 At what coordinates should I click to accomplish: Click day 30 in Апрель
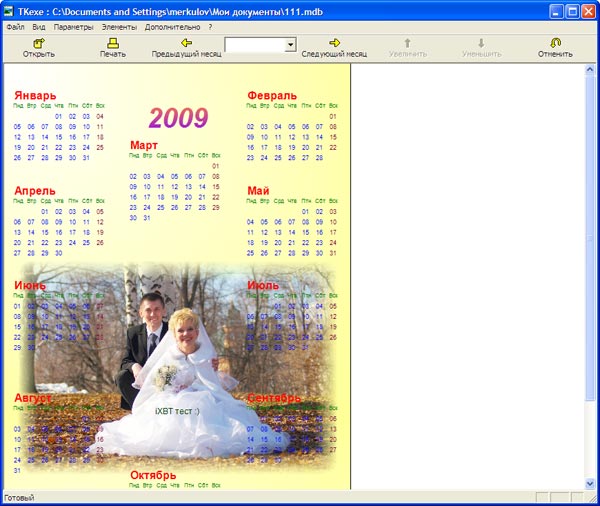pyautogui.click(x=59, y=253)
